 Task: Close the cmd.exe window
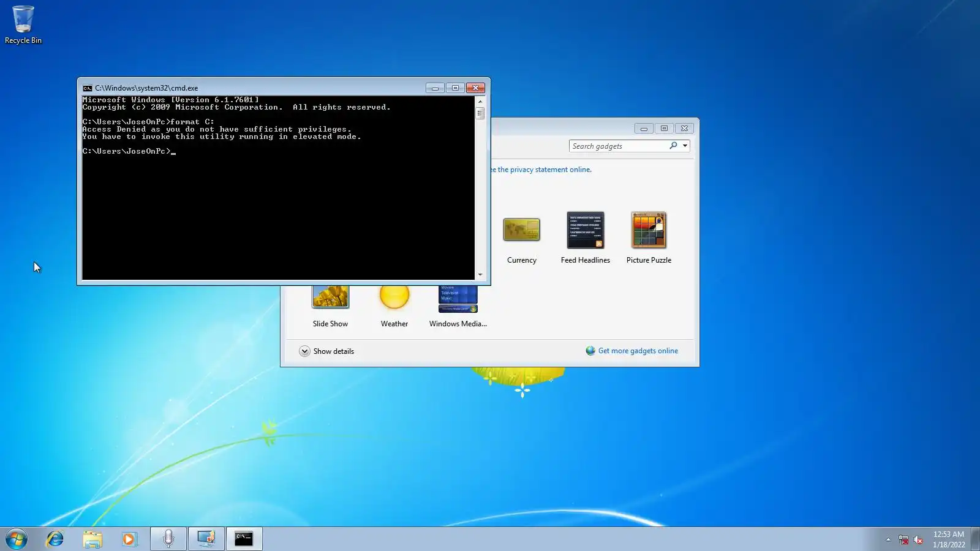[x=475, y=88]
